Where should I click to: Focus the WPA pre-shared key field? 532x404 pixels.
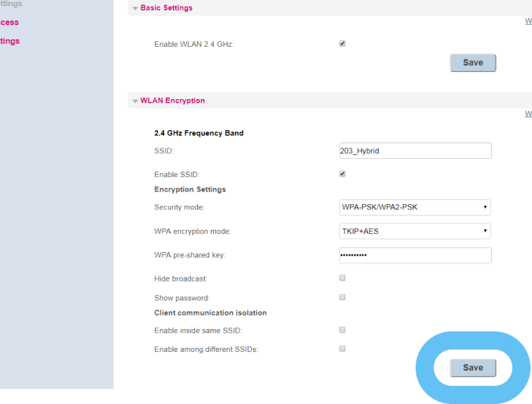coord(416,256)
